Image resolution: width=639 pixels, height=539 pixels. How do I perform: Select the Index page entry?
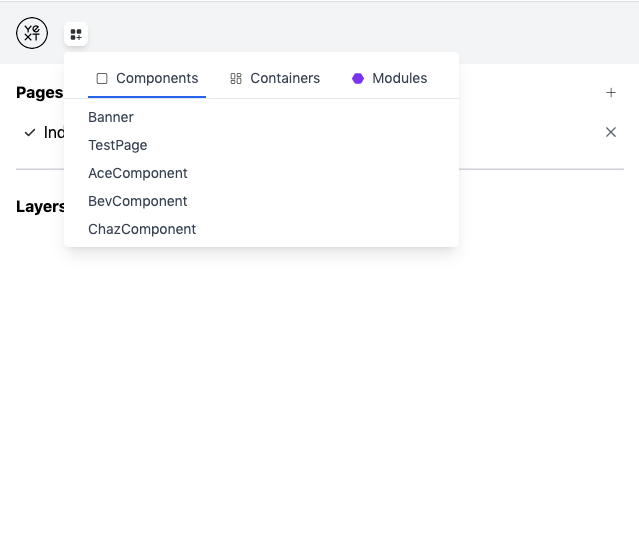54,132
